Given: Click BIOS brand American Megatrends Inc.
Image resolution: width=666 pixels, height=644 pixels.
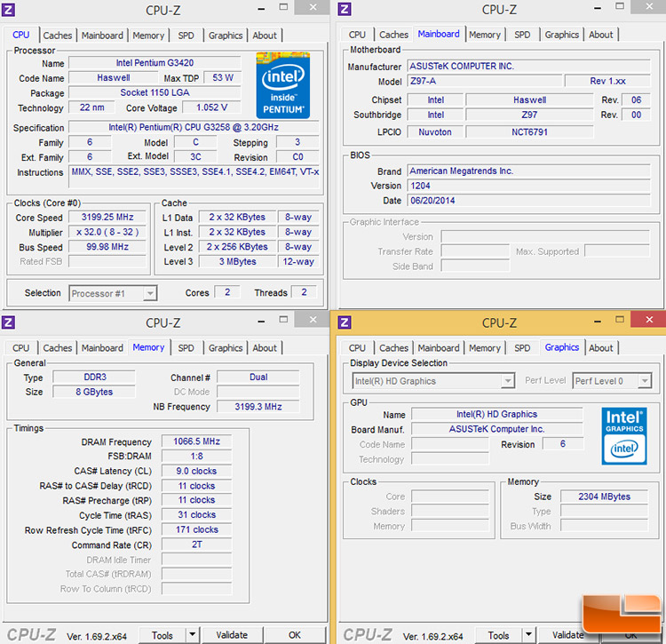Looking at the screenshot, I should [529, 171].
